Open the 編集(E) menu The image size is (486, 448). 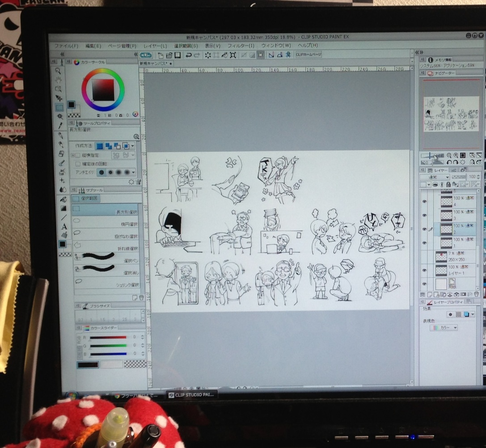[93, 46]
